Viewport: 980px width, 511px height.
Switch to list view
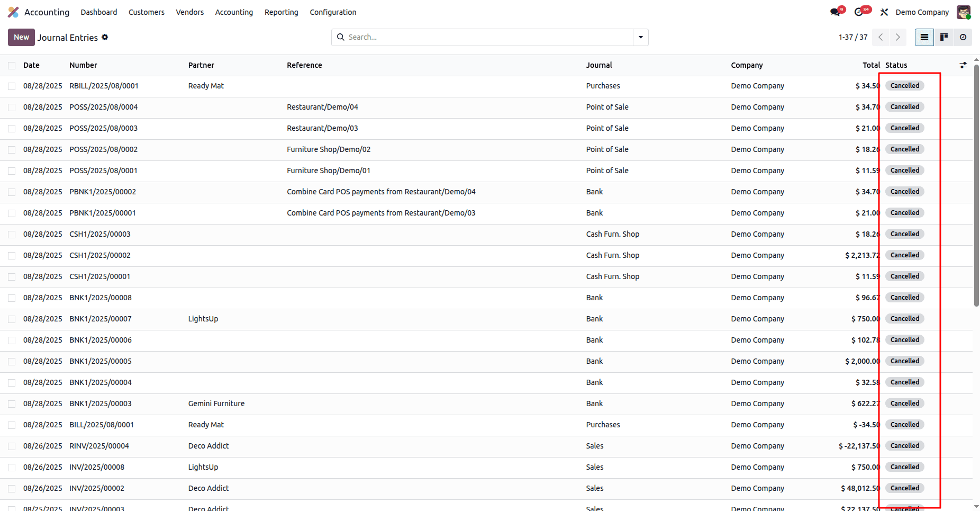pyautogui.click(x=924, y=37)
